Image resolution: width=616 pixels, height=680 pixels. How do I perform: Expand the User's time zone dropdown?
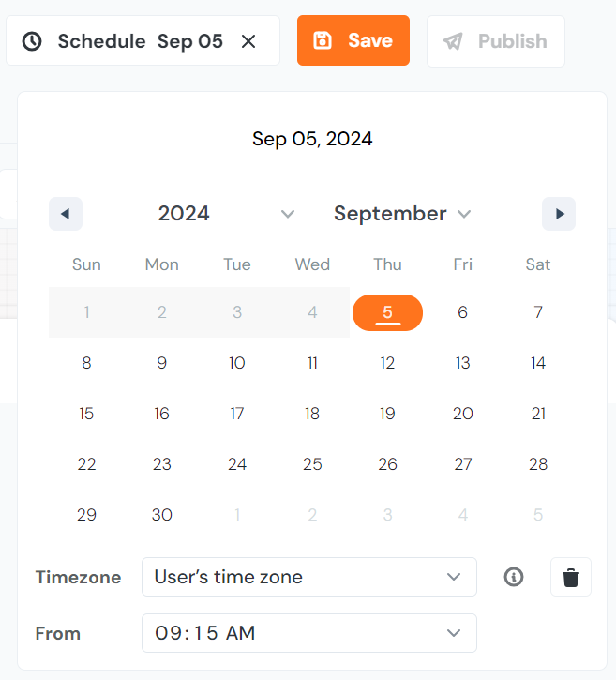point(308,577)
